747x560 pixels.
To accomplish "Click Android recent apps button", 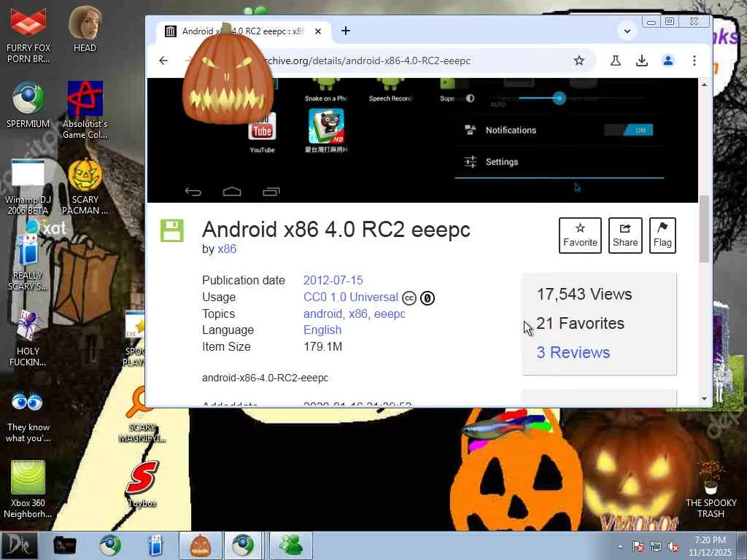I will pyautogui.click(x=271, y=192).
